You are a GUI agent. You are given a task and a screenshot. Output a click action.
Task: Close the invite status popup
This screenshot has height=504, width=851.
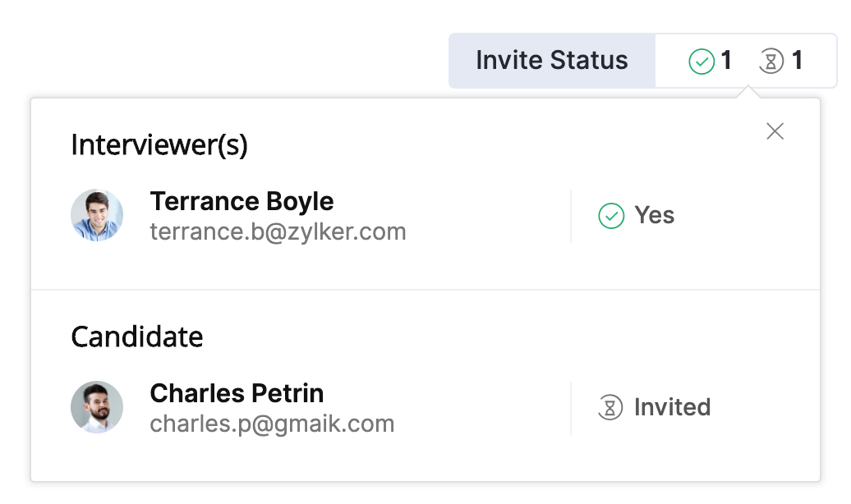[775, 131]
